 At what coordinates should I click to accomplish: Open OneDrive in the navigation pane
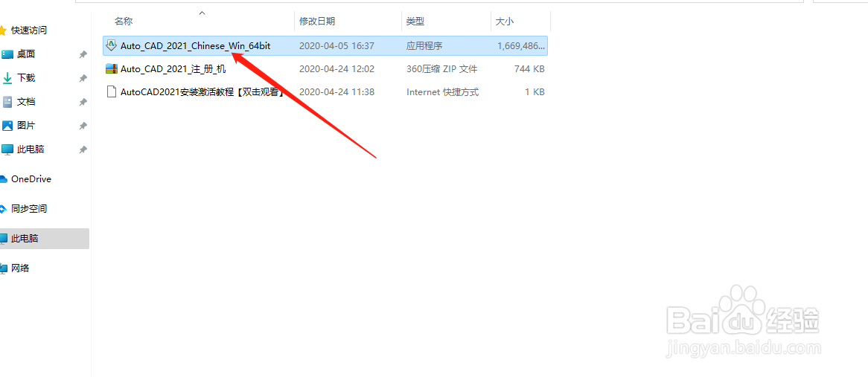click(x=31, y=179)
